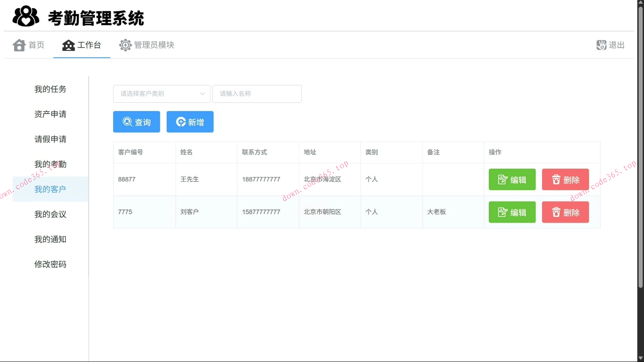Click the vertical page scrollbar
The width and height of the screenshot is (644, 362).
click(x=640, y=147)
